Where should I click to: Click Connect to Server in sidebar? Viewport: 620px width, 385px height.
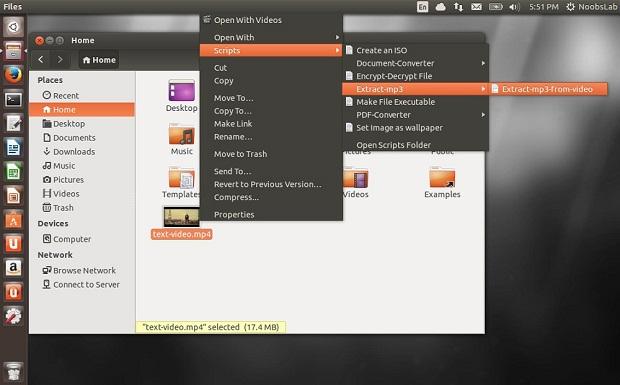pos(82,285)
